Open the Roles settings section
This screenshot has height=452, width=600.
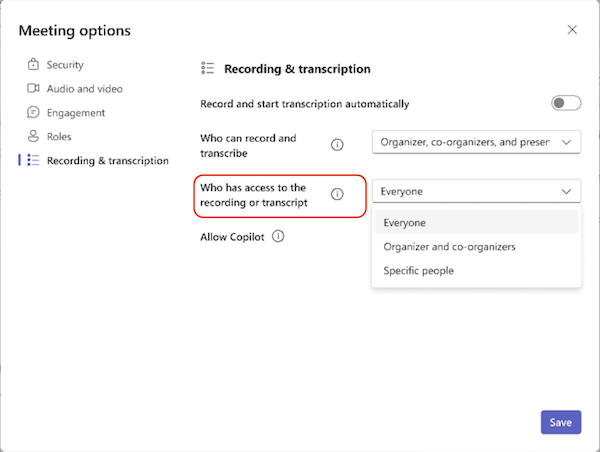pyautogui.click(x=59, y=137)
